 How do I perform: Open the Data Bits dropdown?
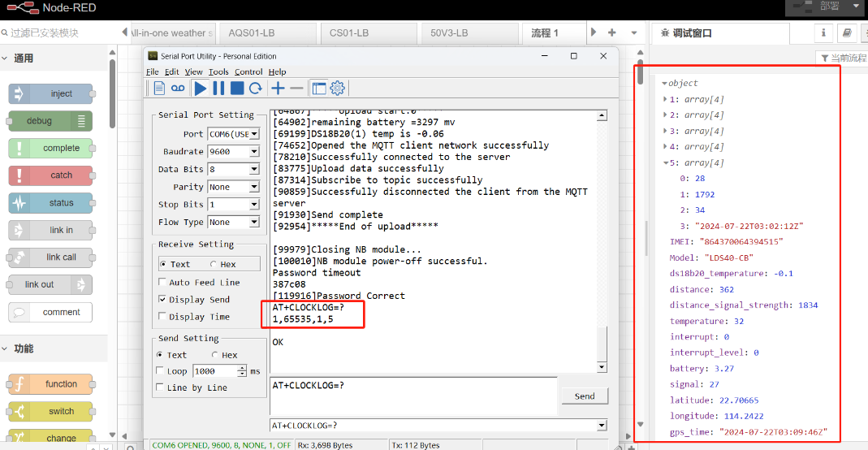tap(254, 169)
